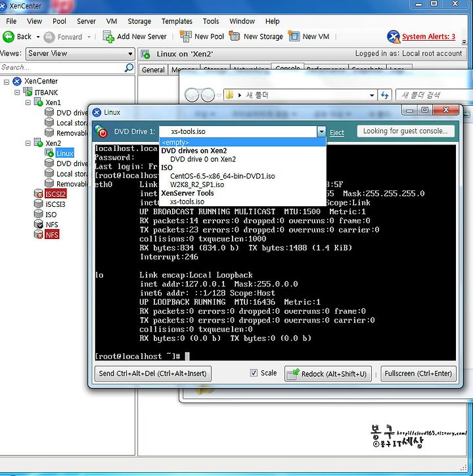Click the Xen1 server icon
Screen dimensions: 473x476
click(x=38, y=102)
